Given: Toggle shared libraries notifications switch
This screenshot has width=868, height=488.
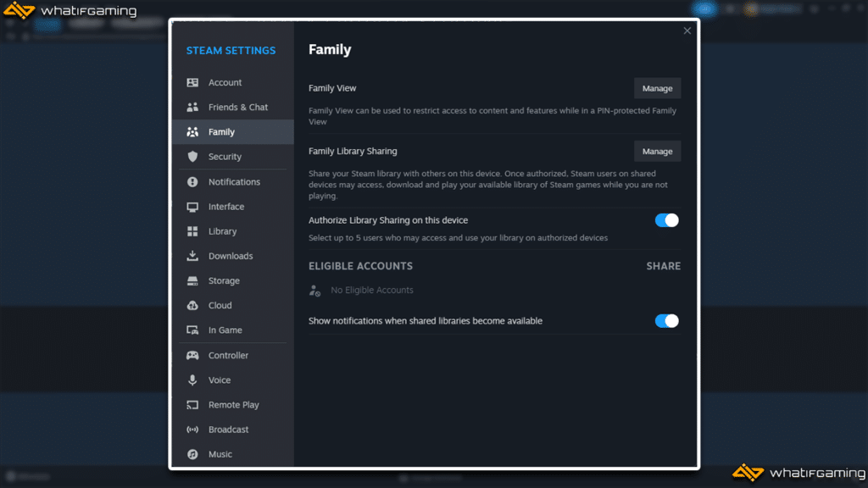Looking at the screenshot, I should [666, 321].
